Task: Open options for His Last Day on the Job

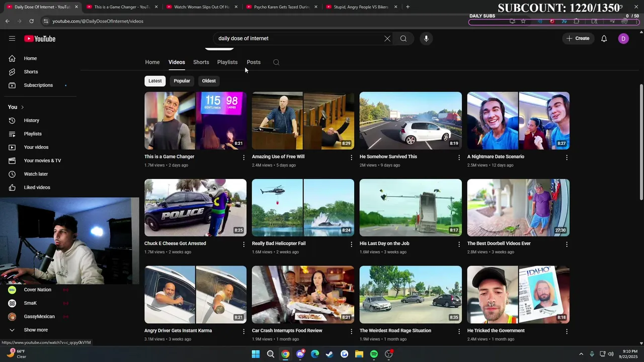Action: point(459,244)
